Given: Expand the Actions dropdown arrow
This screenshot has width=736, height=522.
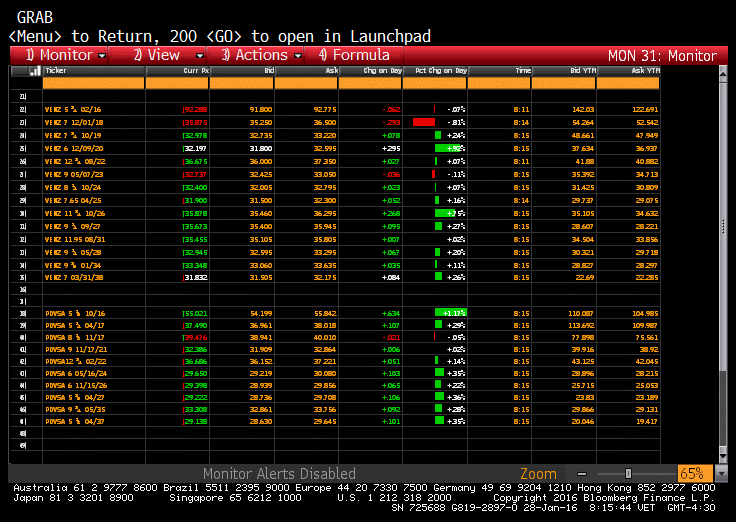Looking at the screenshot, I should click(298, 56).
